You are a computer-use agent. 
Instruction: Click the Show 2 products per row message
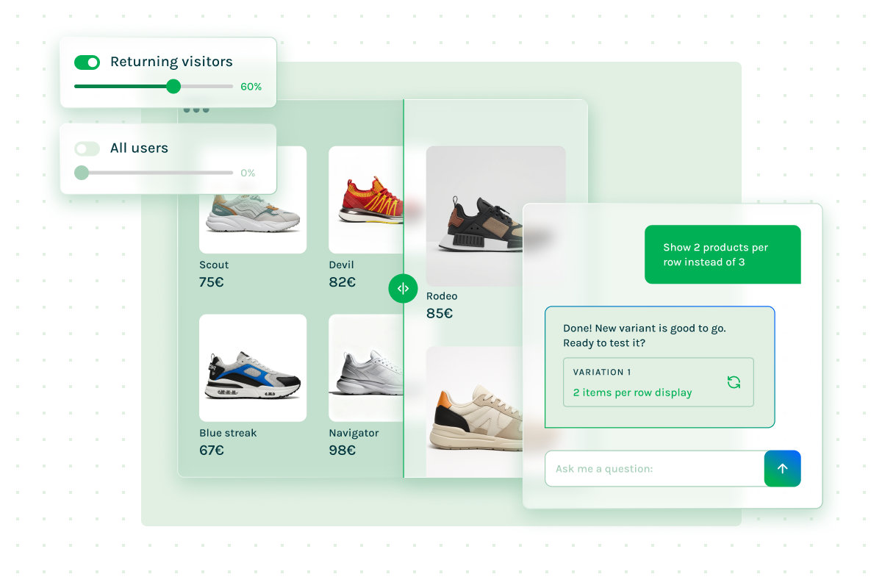click(x=723, y=254)
